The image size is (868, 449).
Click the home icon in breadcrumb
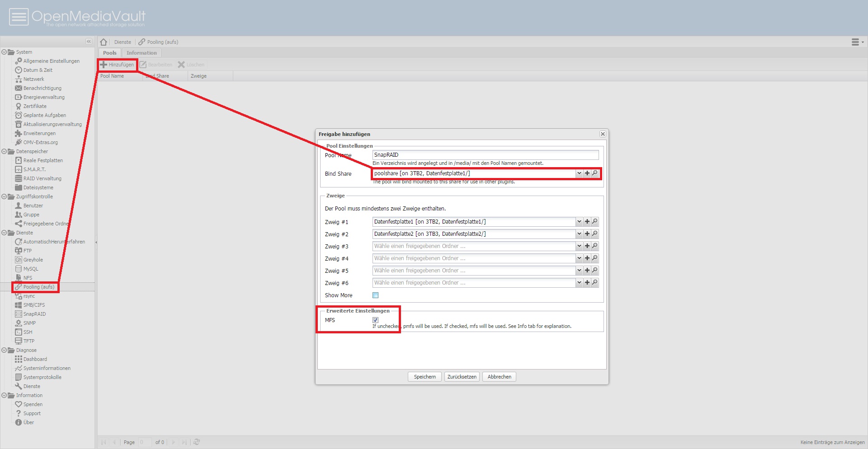click(104, 42)
